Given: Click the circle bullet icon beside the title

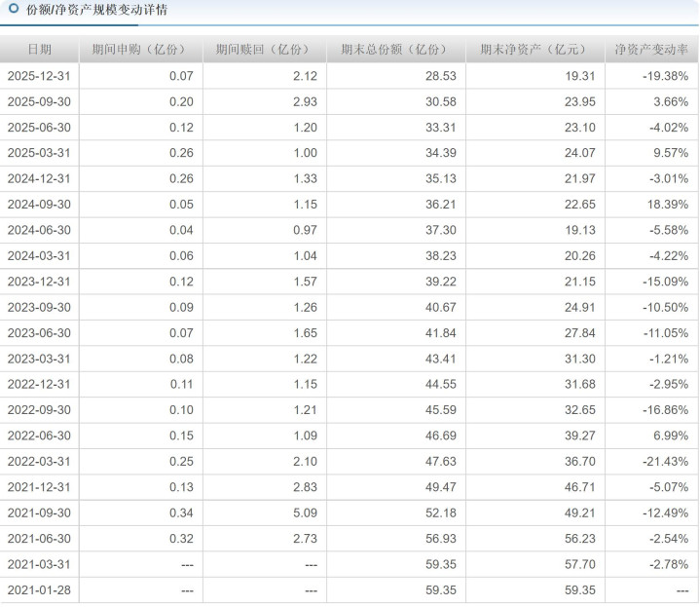Looking at the screenshot, I should (x=13, y=10).
